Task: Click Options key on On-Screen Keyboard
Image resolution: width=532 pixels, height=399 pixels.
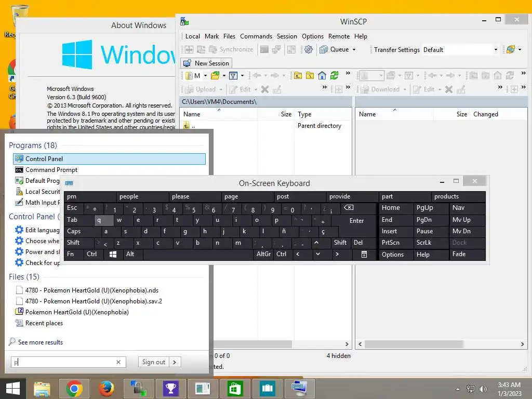Action: (395, 255)
